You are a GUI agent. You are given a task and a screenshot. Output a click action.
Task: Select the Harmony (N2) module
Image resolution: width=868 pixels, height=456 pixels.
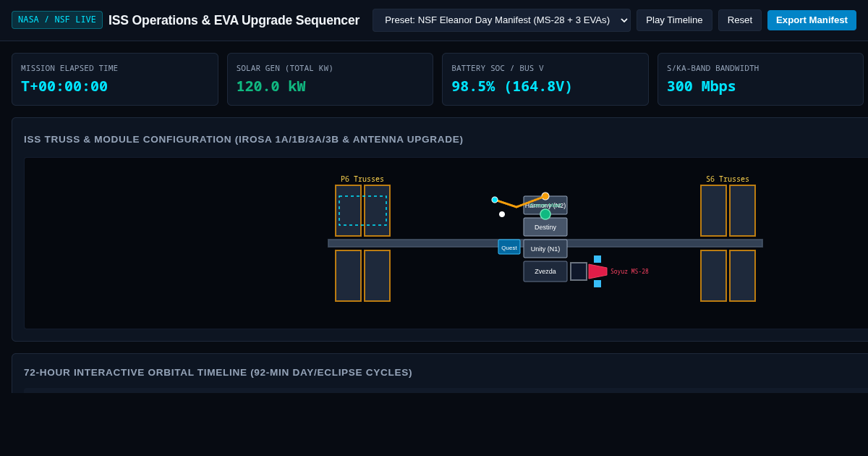point(545,205)
